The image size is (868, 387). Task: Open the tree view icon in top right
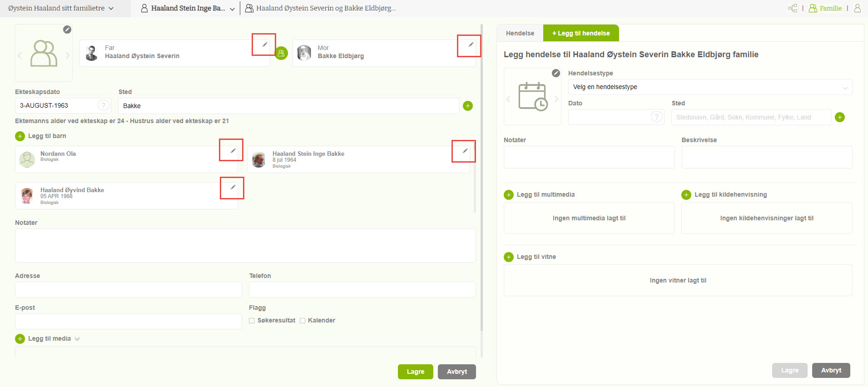pos(793,8)
